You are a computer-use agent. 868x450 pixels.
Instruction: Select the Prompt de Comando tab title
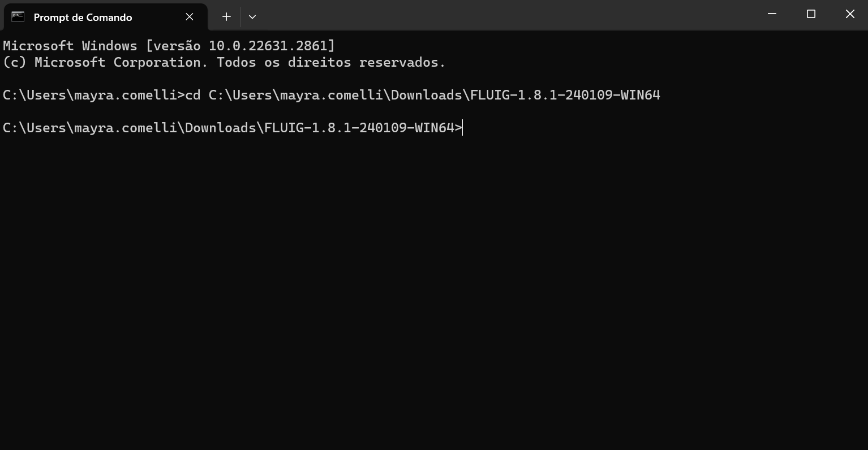pyautogui.click(x=83, y=18)
